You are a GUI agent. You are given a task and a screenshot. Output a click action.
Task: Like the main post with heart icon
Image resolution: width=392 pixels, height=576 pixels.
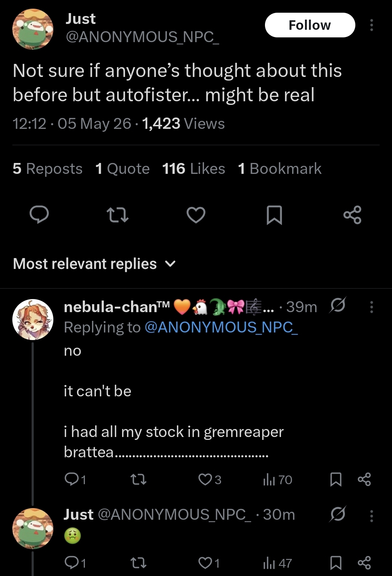(196, 215)
